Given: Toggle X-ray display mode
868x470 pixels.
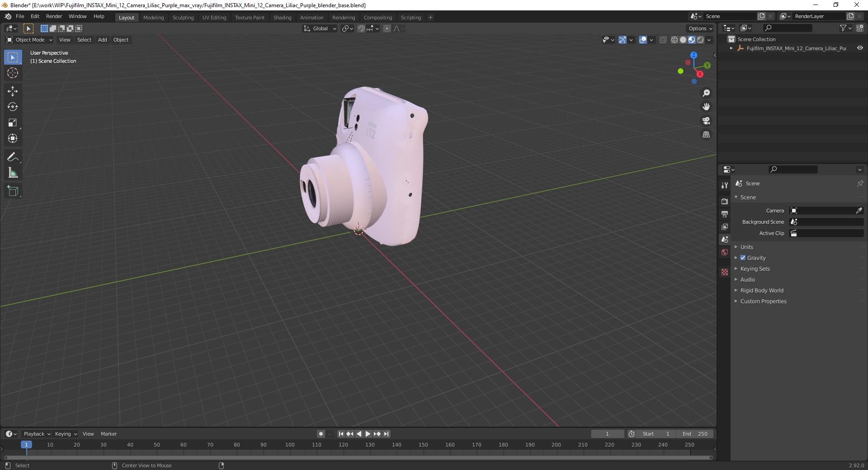Looking at the screenshot, I should [x=663, y=40].
